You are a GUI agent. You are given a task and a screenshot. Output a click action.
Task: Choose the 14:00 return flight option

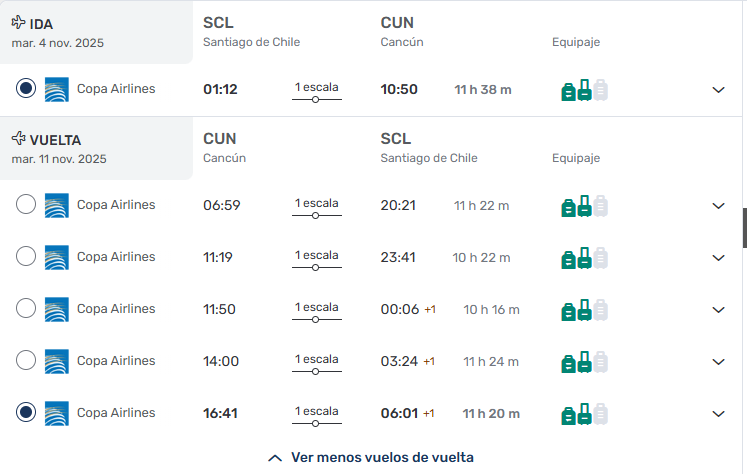click(x=26, y=361)
